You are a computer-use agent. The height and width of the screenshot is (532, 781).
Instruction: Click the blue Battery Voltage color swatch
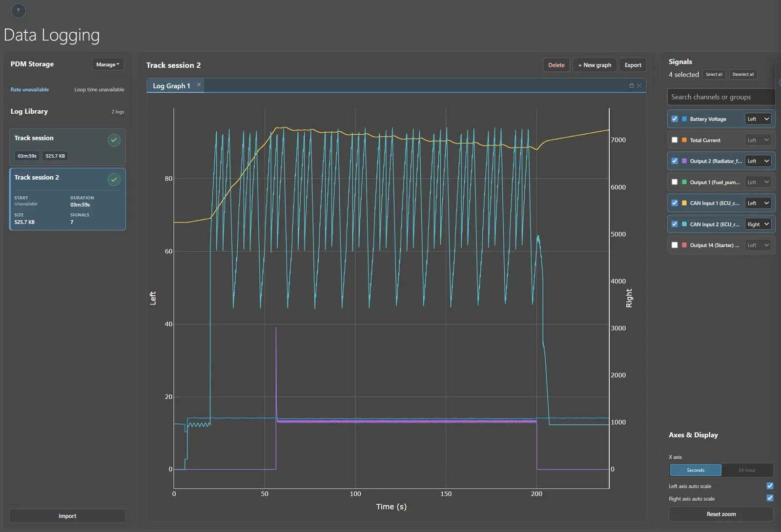(684, 119)
